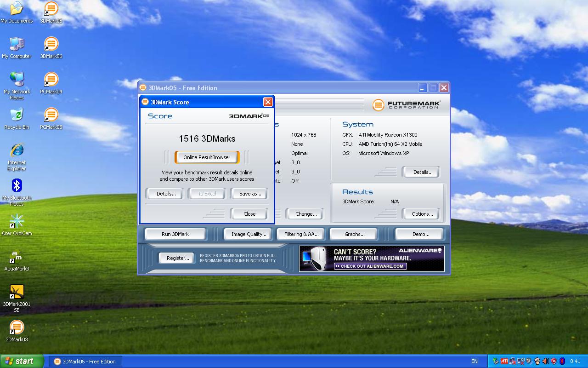588x368 pixels.
Task: Open the Windows Start menu
Action: (22, 361)
